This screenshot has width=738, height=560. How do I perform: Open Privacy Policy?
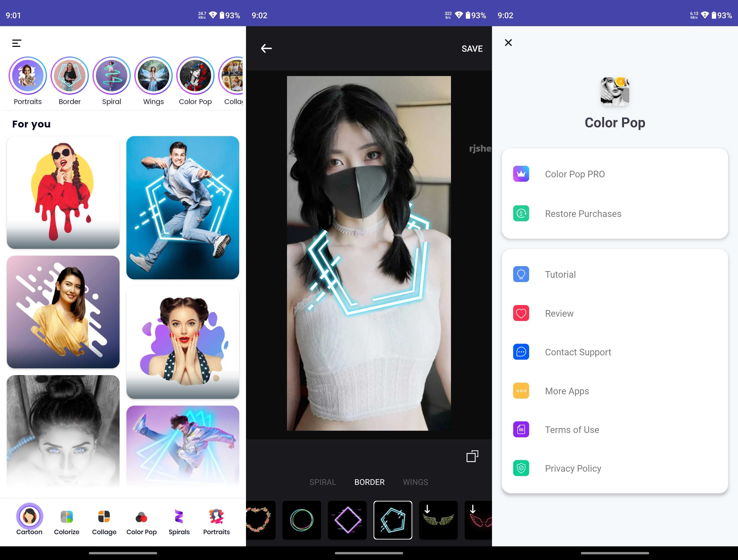[615, 468]
